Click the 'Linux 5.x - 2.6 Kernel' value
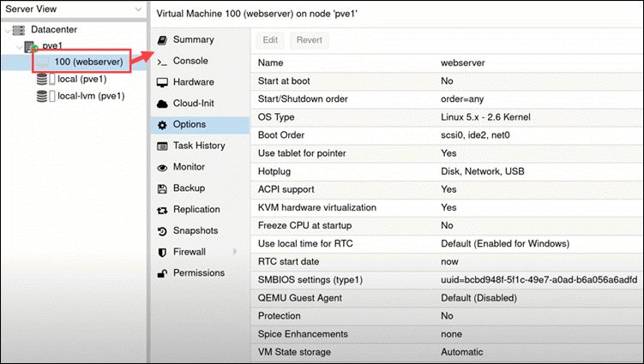644x364 pixels. tap(485, 117)
